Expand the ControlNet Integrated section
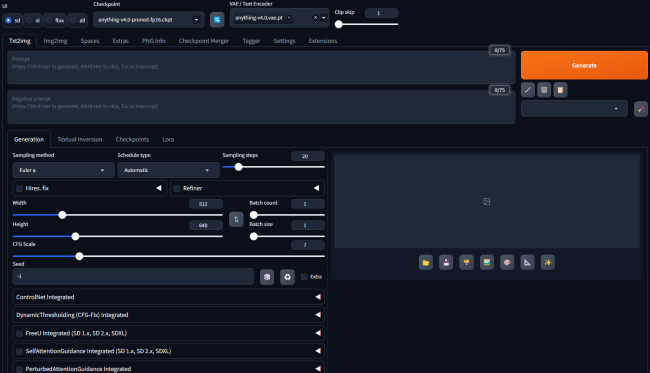The image size is (650, 373). [x=168, y=297]
